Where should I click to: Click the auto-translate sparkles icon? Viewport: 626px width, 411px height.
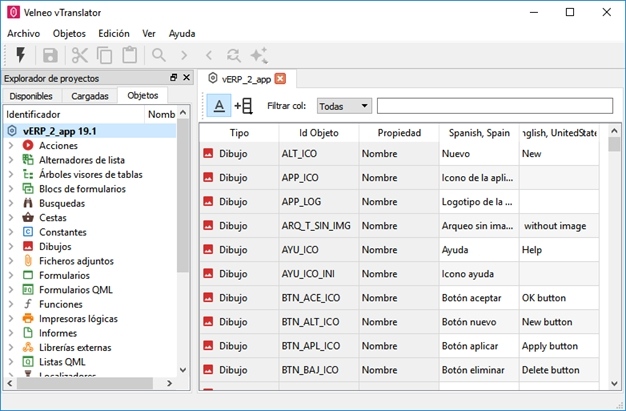click(259, 56)
